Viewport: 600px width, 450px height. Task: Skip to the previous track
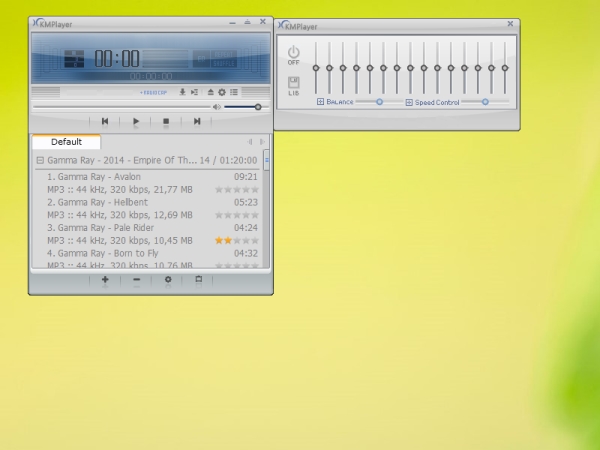pos(105,121)
